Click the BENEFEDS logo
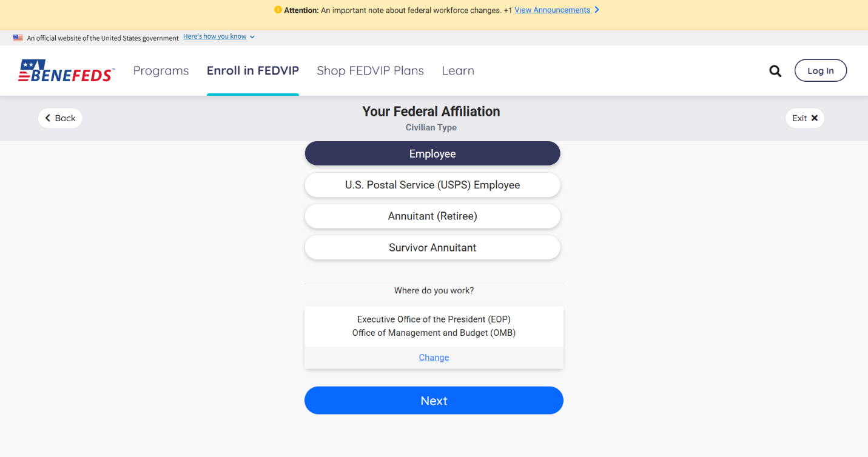 [66, 71]
